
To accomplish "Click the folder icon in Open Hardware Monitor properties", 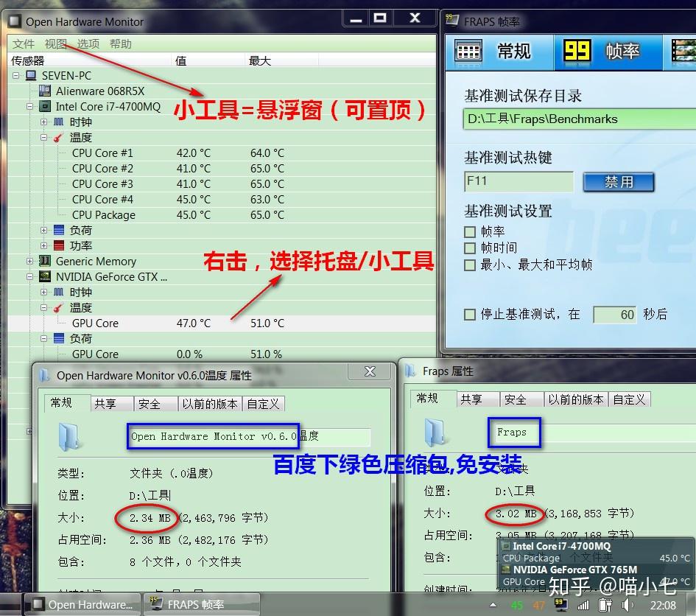I will 68,437.
